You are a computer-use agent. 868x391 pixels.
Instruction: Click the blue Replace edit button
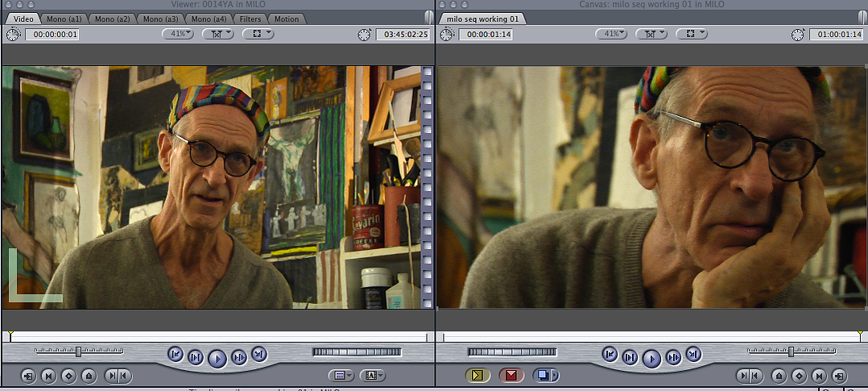543,376
